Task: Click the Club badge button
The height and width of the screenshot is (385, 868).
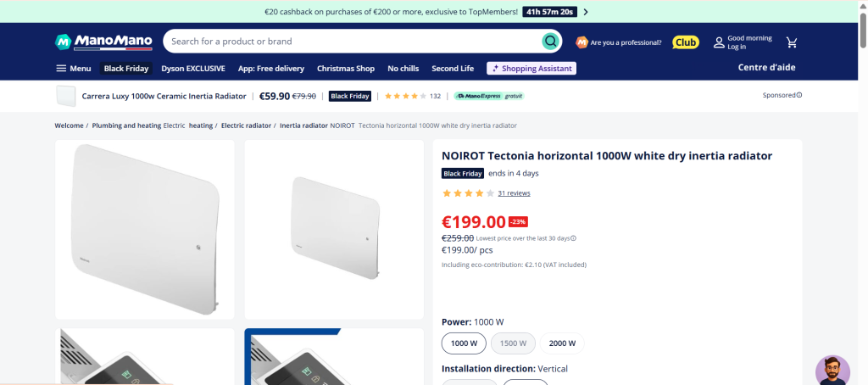Action: pos(685,42)
